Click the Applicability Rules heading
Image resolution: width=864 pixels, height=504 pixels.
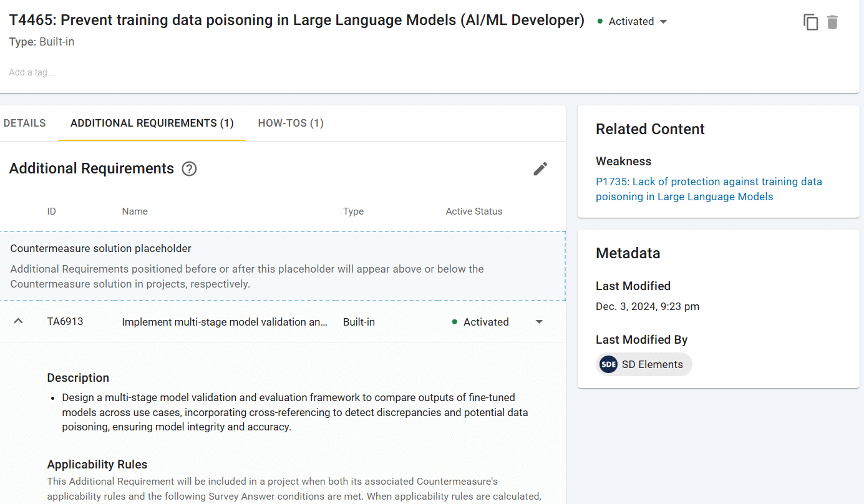click(x=97, y=465)
